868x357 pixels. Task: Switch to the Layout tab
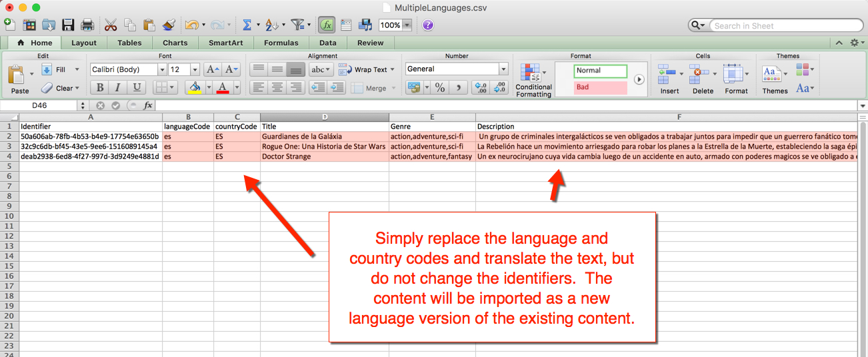click(x=84, y=43)
